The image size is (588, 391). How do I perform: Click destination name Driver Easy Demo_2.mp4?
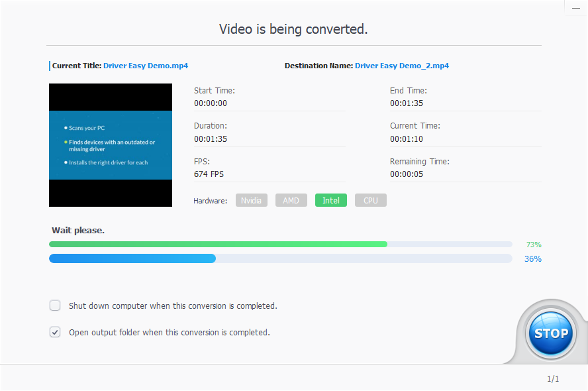tap(401, 66)
